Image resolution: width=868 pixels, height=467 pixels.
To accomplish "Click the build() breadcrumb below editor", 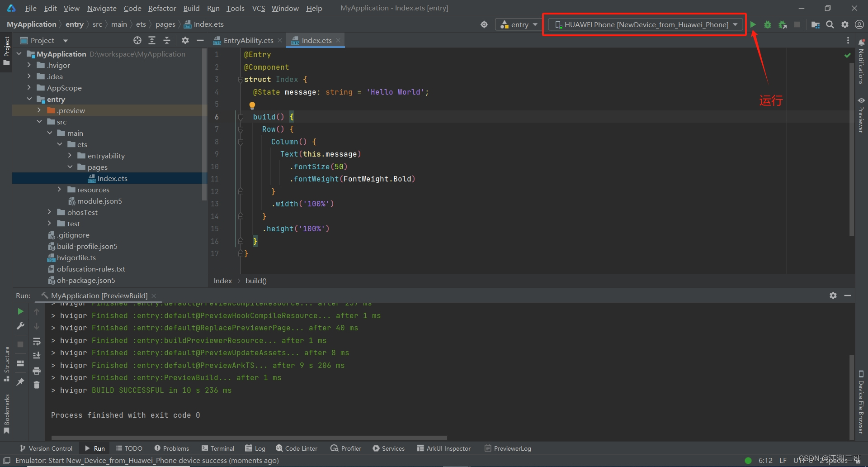I will click(x=256, y=281).
